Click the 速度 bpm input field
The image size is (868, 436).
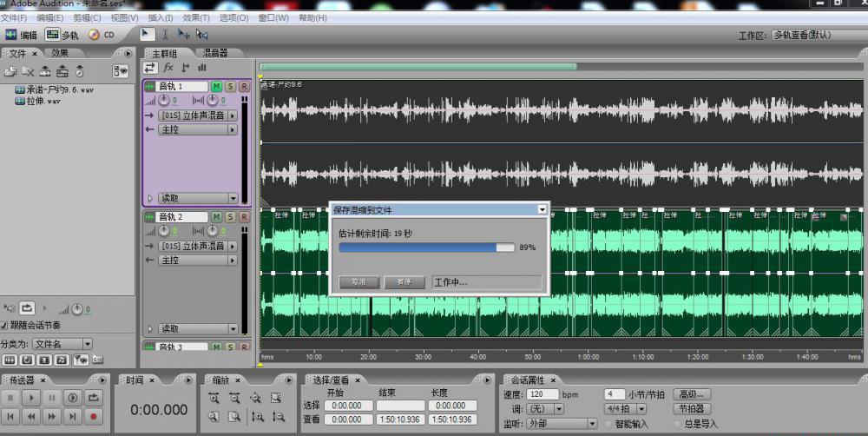542,394
